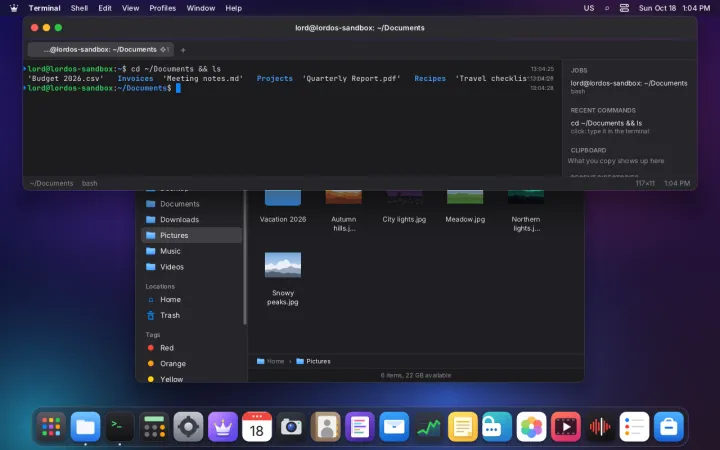Open the red video player dock icon
Screen dimensions: 720x450
565,427
